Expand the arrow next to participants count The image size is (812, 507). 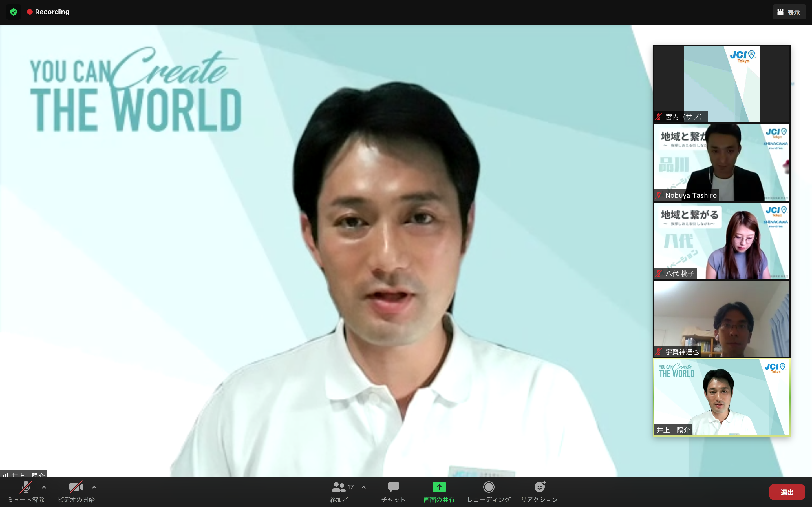tap(364, 487)
